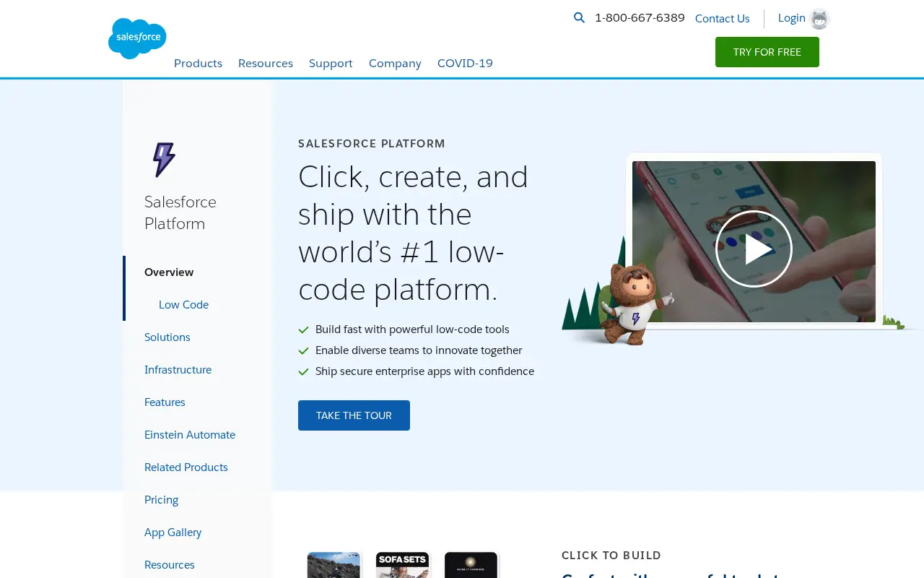
Task: Open the COVID-19 nav item
Action: tap(465, 63)
